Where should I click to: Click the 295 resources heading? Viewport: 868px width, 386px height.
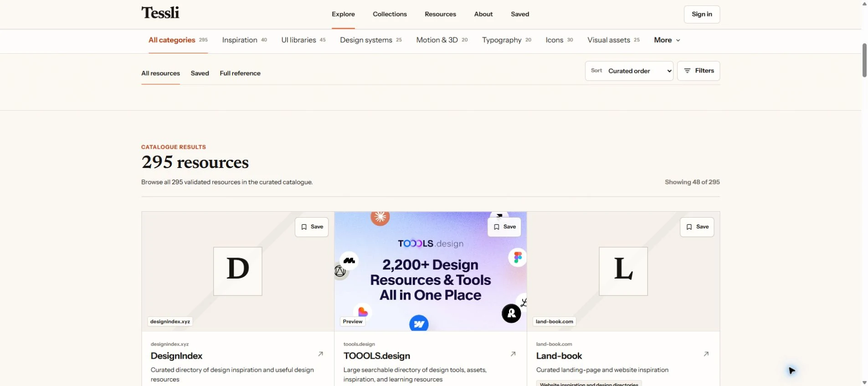tap(195, 162)
